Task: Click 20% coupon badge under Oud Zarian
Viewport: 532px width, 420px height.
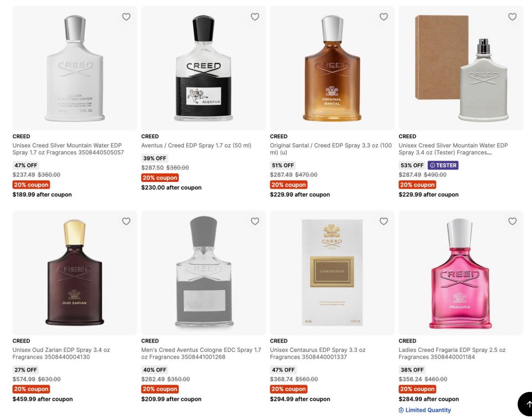Action: click(x=31, y=389)
